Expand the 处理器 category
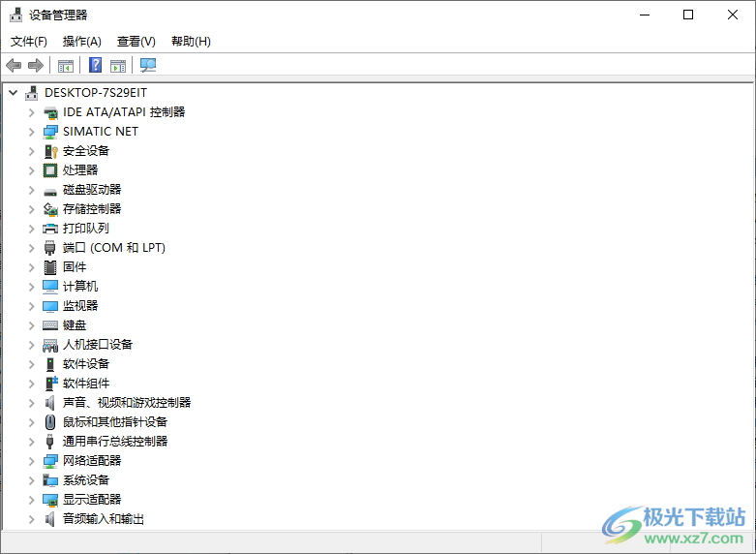756x554 pixels. pos(31,170)
